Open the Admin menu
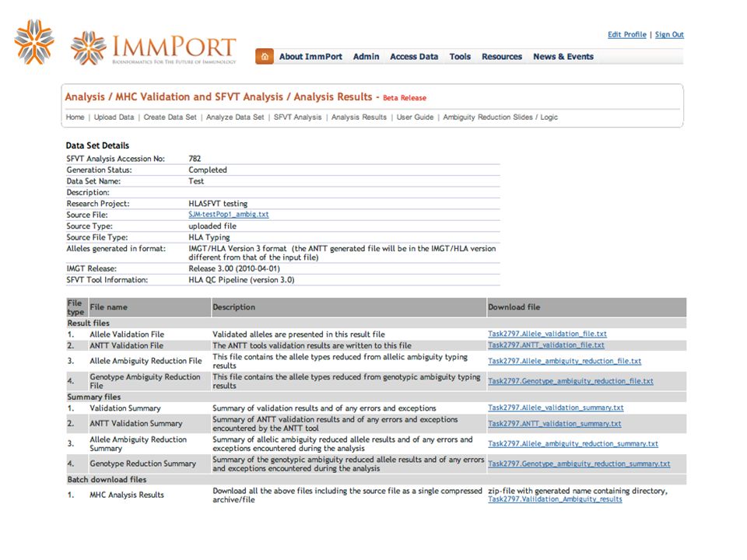747x560 pixels. (366, 57)
